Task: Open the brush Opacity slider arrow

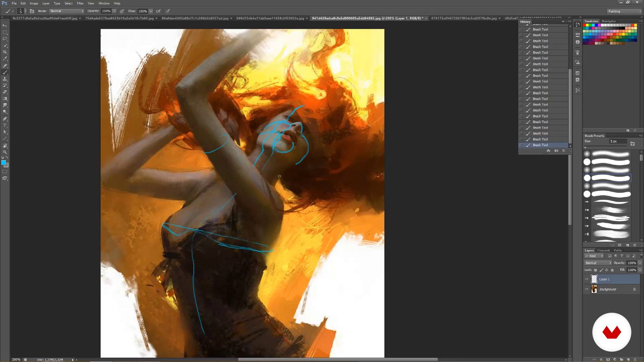Action: [114, 11]
